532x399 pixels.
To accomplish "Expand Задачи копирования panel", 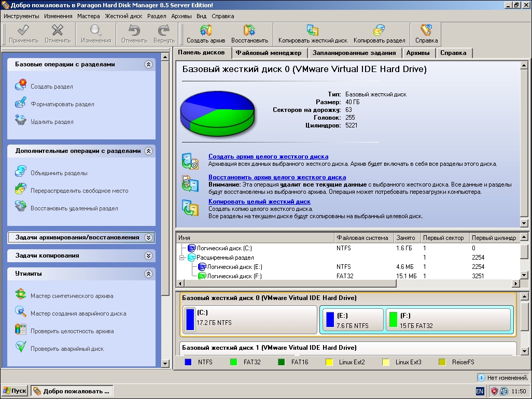I will point(148,255).
